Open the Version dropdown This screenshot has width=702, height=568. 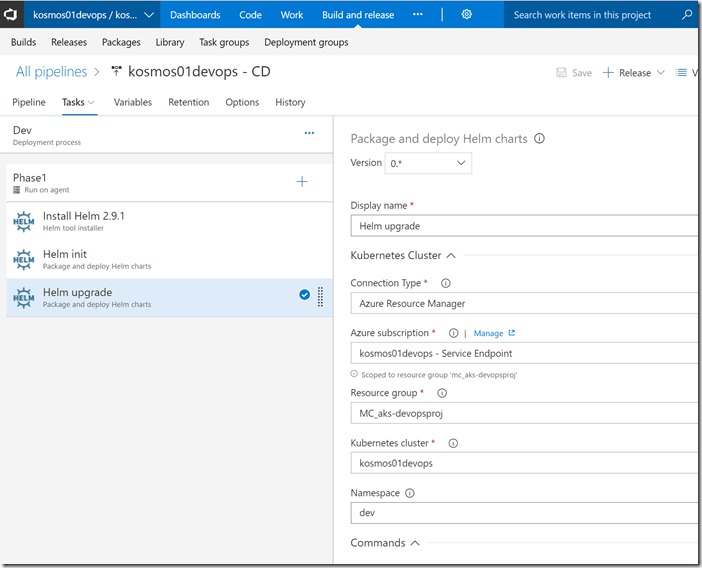click(428, 163)
